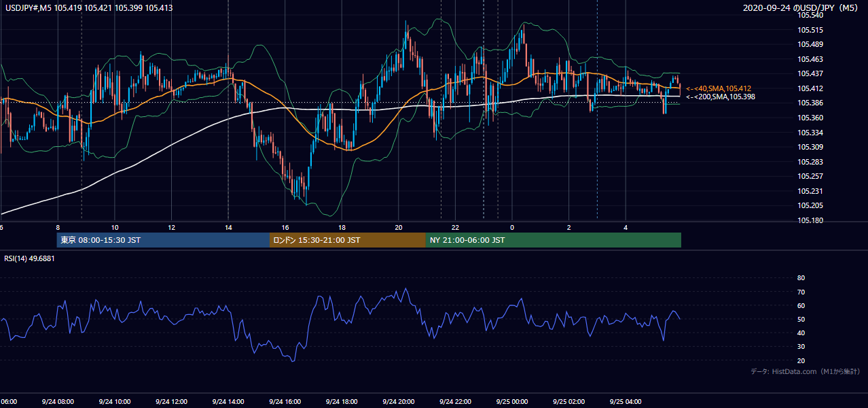The image size is (868, 408).
Task: Click the USDJPY#,M5 chart title text
Action: [89, 7]
